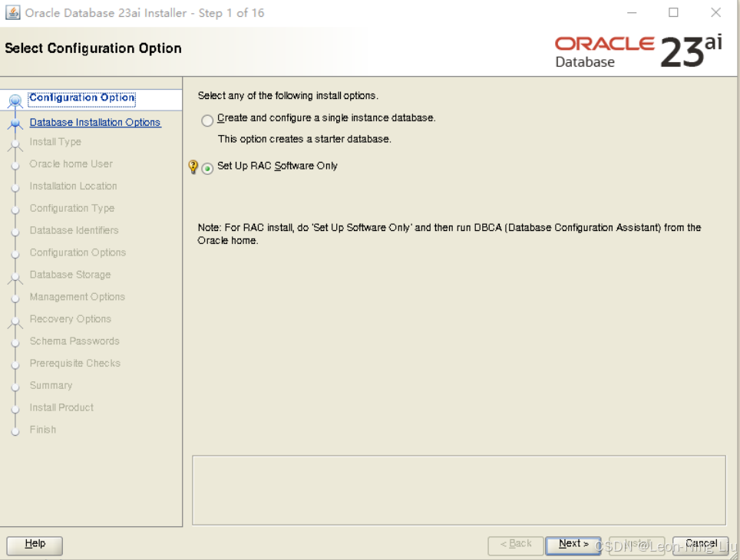The width and height of the screenshot is (740, 560).
Task: Click Installation Location step
Action: coord(73,186)
